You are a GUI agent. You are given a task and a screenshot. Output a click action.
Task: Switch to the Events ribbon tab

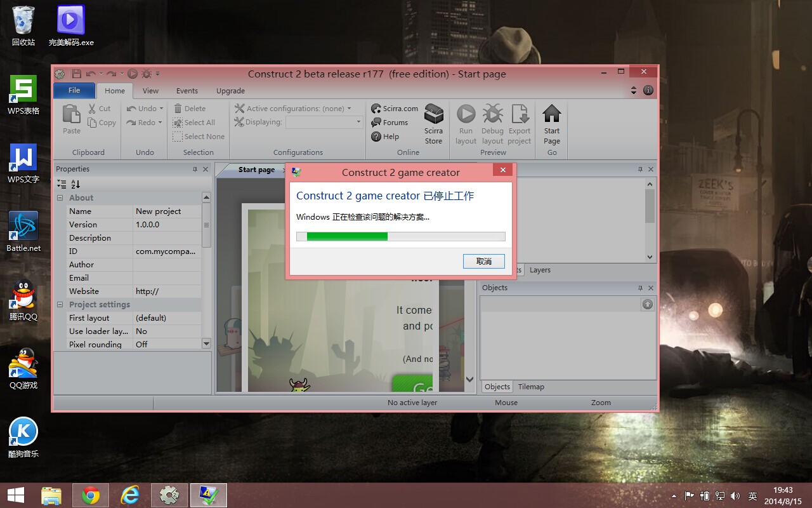point(187,91)
